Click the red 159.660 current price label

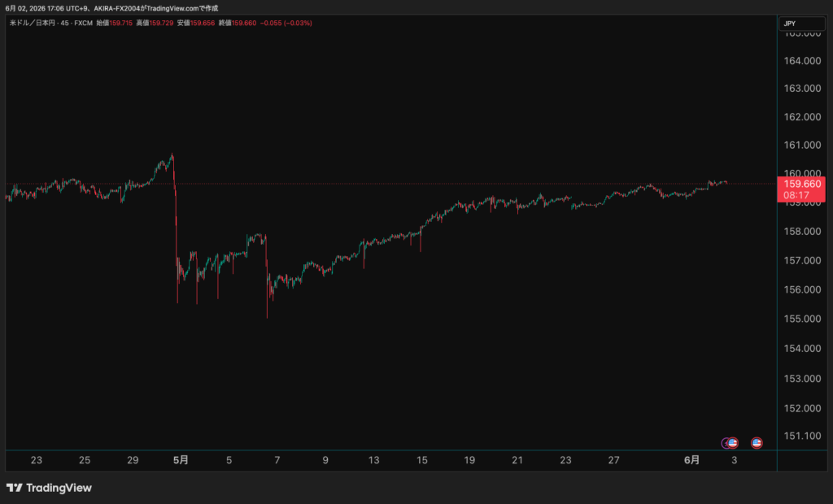point(801,185)
